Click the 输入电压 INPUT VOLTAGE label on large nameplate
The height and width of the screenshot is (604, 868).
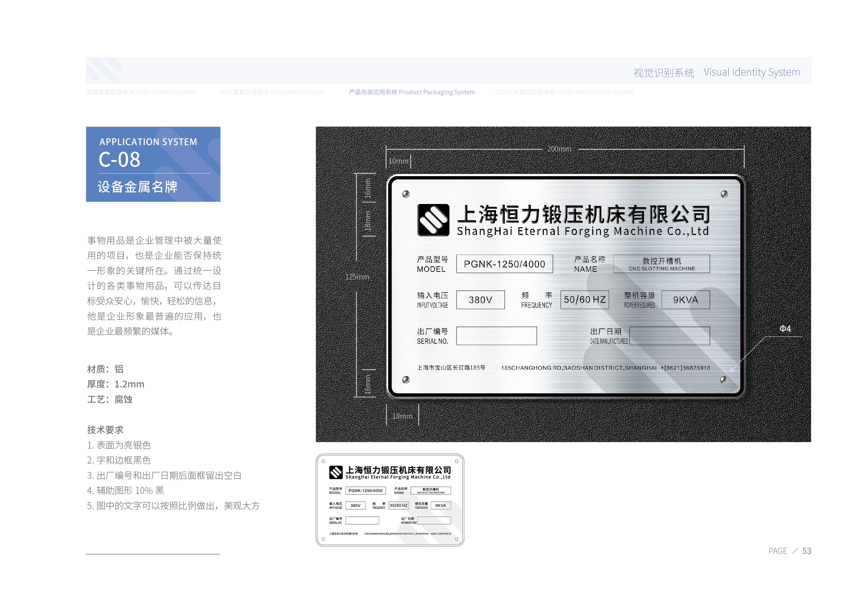(433, 300)
